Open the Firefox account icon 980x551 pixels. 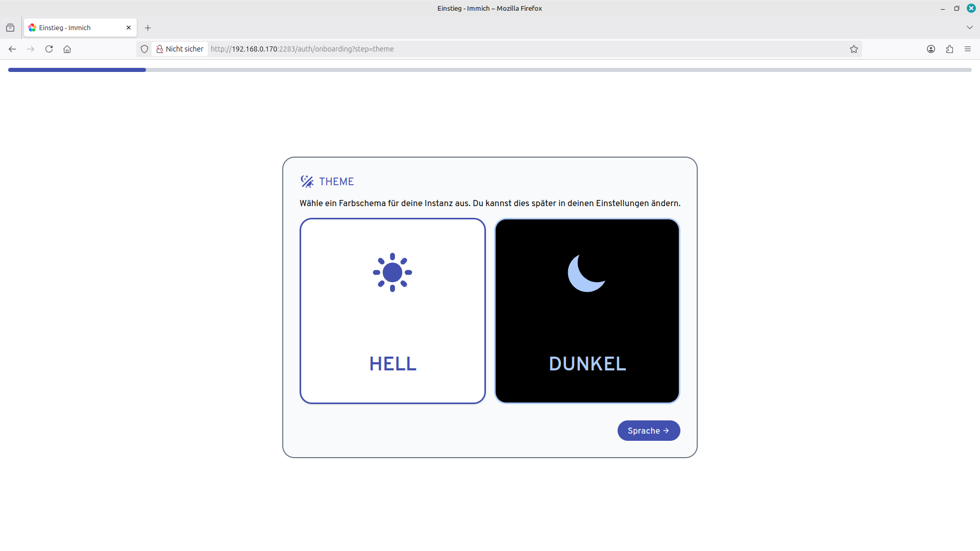coord(931,49)
